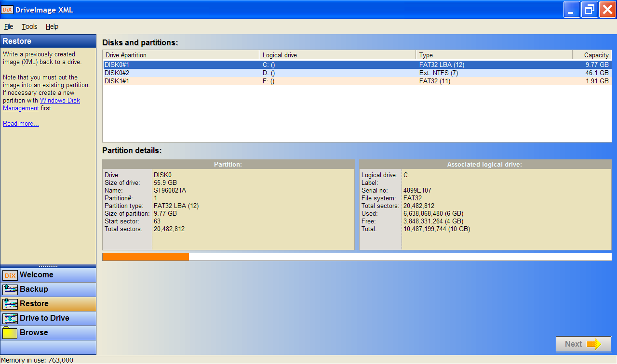Sort by Capacity column header

click(x=592, y=55)
